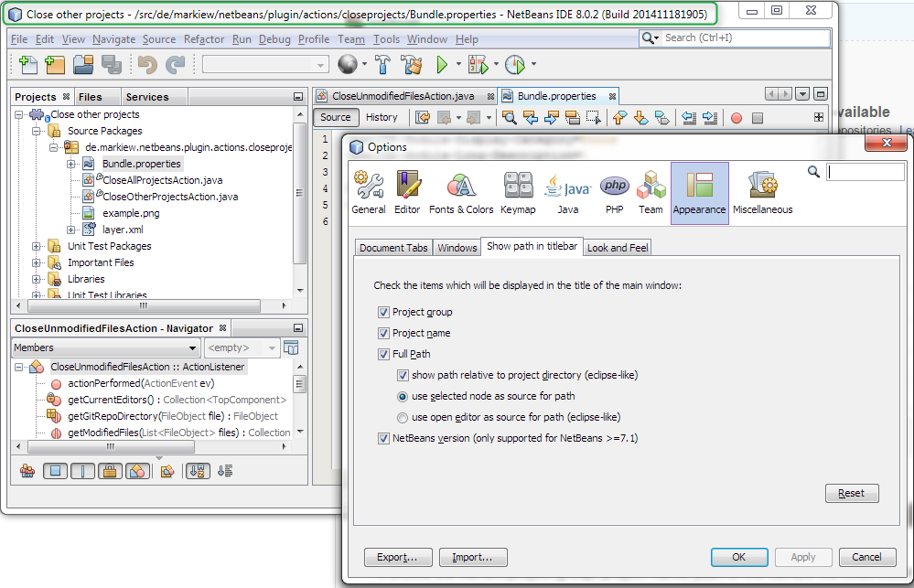Open the Tools menu

point(386,39)
